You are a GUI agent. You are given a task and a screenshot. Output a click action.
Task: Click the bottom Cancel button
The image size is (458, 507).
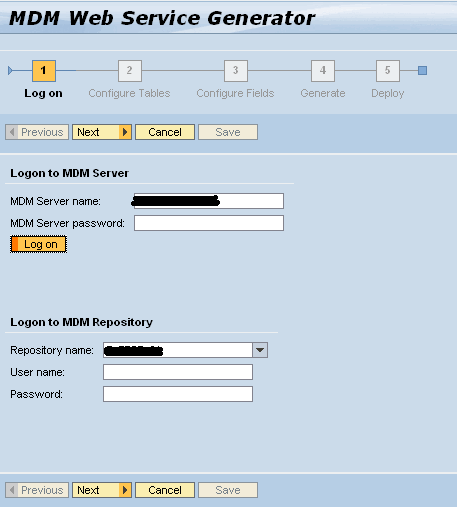point(165,490)
